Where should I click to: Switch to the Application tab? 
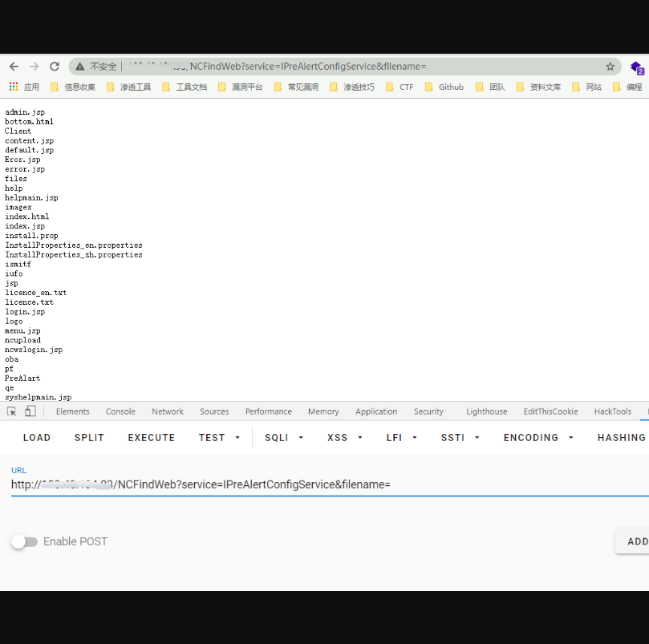coord(376,411)
